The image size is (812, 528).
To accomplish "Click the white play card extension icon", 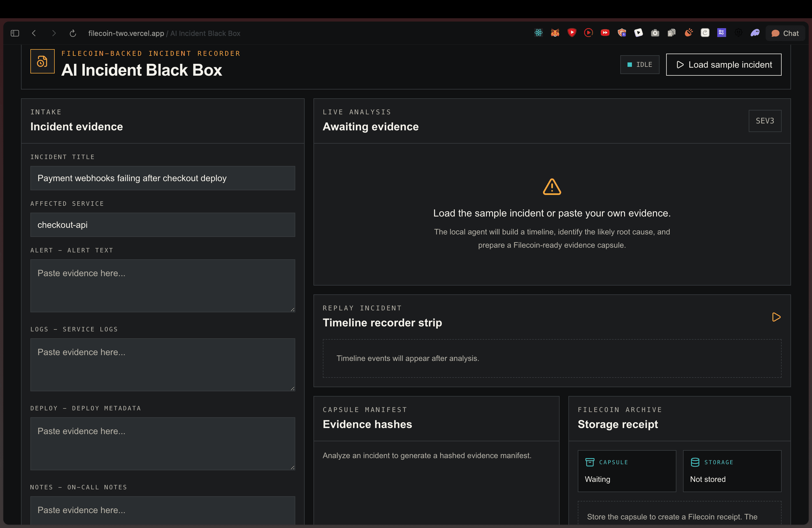I will tap(638, 33).
